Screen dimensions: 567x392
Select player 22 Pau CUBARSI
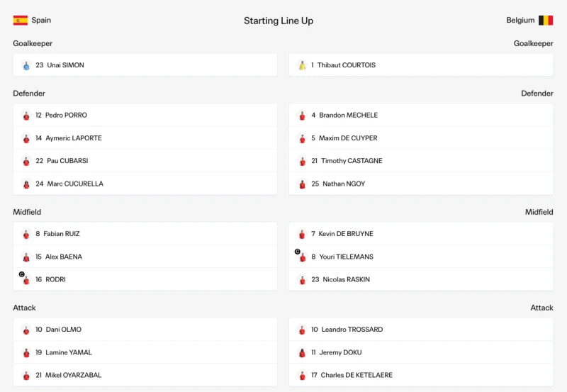pyautogui.click(x=145, y=161)
